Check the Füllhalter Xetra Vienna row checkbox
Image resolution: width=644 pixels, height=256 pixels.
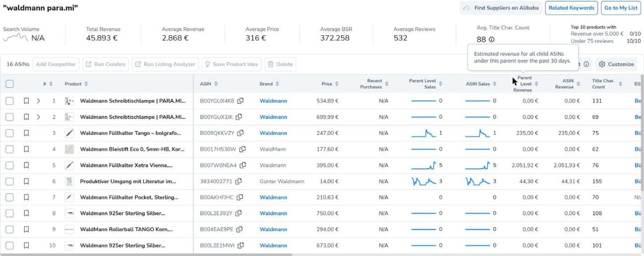[x=9, y=165]
